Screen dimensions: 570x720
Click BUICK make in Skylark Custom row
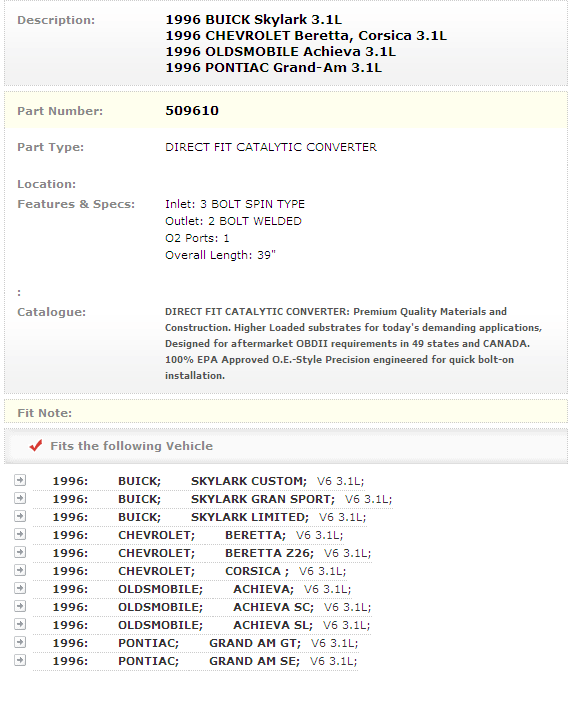[x=140, y=481]
